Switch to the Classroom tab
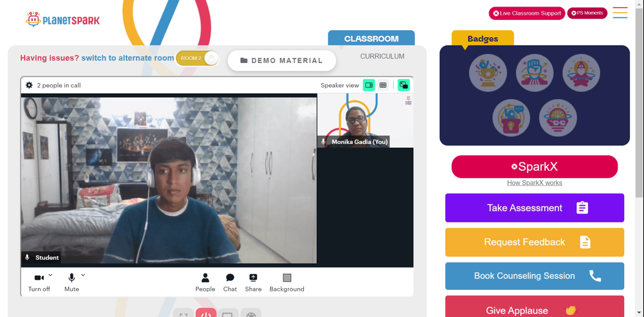 click(372, 39)
